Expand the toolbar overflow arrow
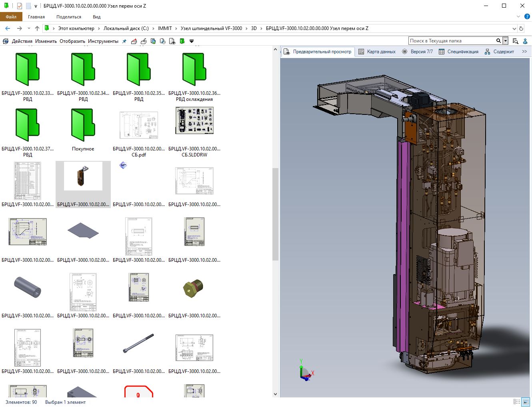The height and width of the screenshot is (407, 532). [x=192, y=41]
